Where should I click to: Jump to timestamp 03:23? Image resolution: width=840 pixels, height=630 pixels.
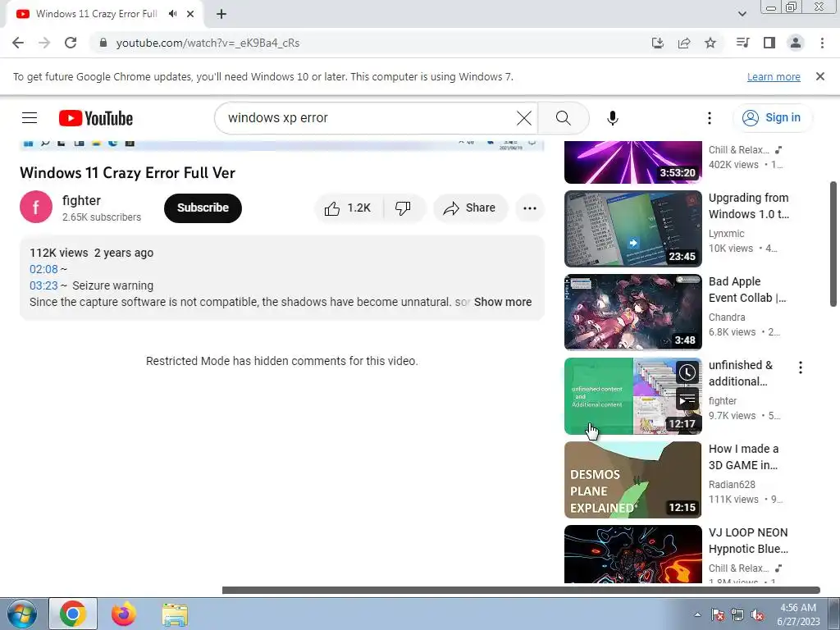click(43, 285)
